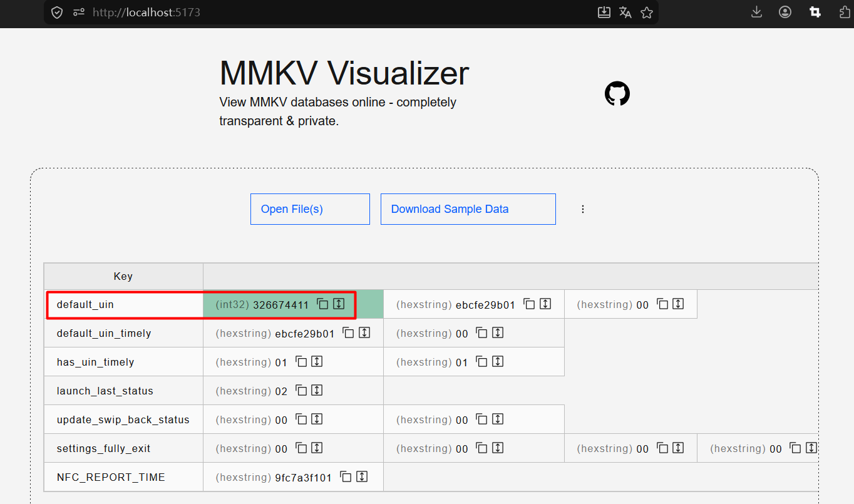The width and height of the screenshot is (854, 504).
Task: Click the crop screenshot toolbar icon
Action: coord(815,12)
